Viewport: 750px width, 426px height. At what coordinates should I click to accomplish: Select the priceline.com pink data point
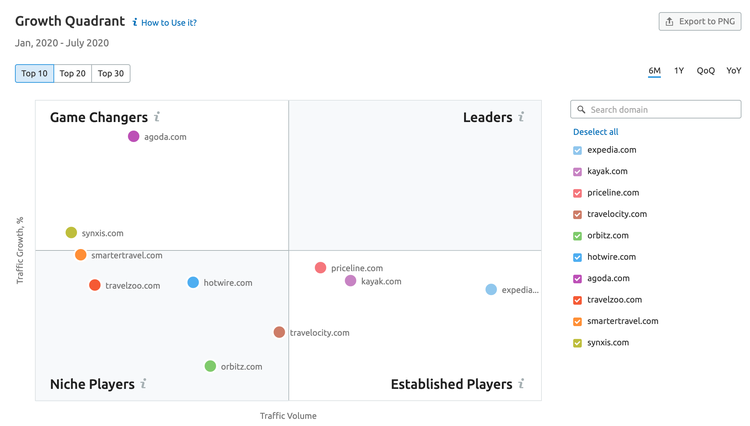[x=320, y=268]
